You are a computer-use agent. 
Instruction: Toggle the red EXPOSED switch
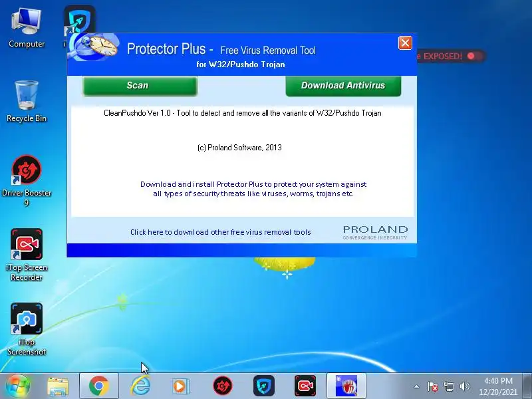coord(475,56)
